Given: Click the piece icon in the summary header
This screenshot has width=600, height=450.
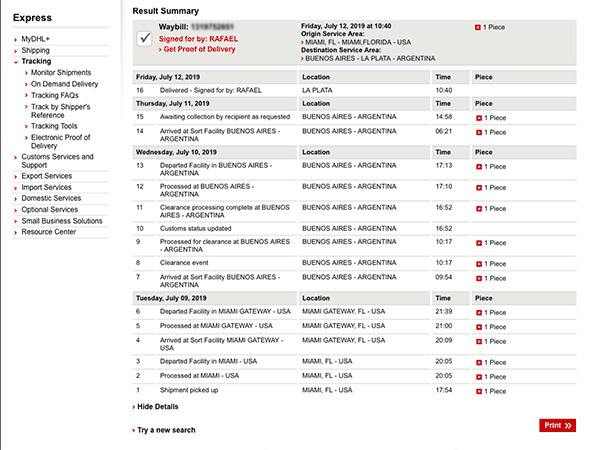Looking at the screenshot, I should click(x=478, y=28).
